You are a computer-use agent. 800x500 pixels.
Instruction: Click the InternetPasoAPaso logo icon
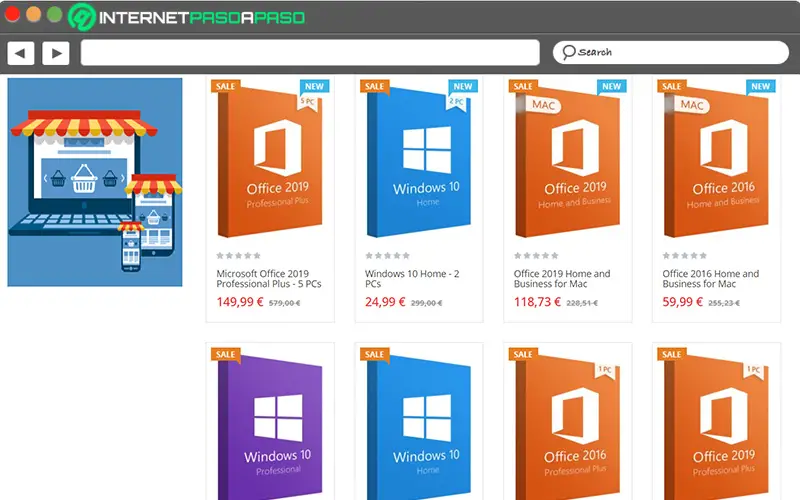coord(82,17)
